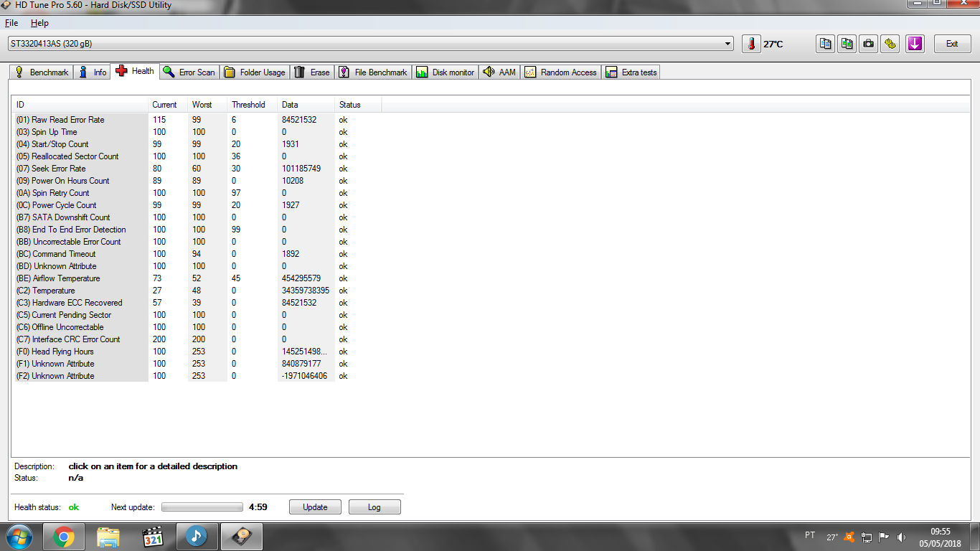Image resolution: width=980 pixels, height=551 pixels.
Task: Switch to the Disk monitor tab
Action: [445, 72]
